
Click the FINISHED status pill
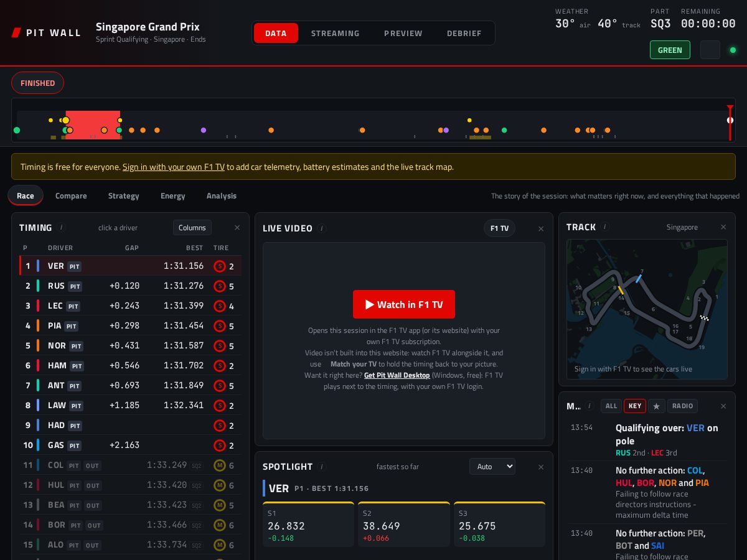(37, 83)
